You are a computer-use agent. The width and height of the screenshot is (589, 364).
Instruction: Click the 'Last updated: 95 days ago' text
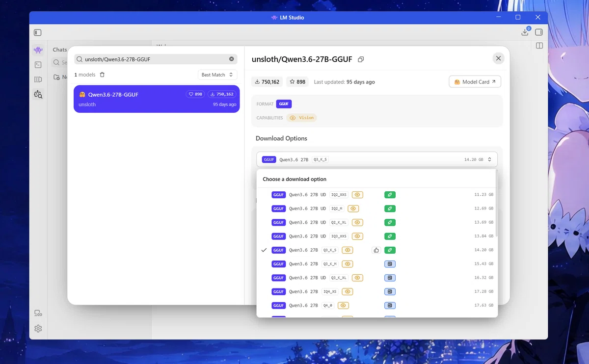coord(344,82)
